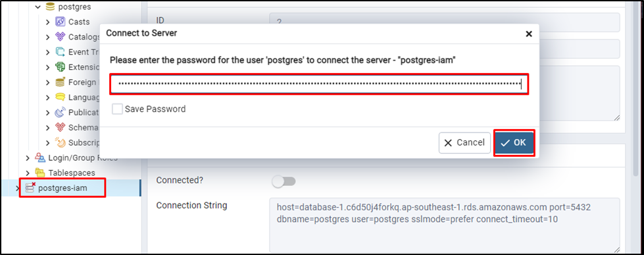Click the Login/Group Roles icon

[x=40, y=157]
